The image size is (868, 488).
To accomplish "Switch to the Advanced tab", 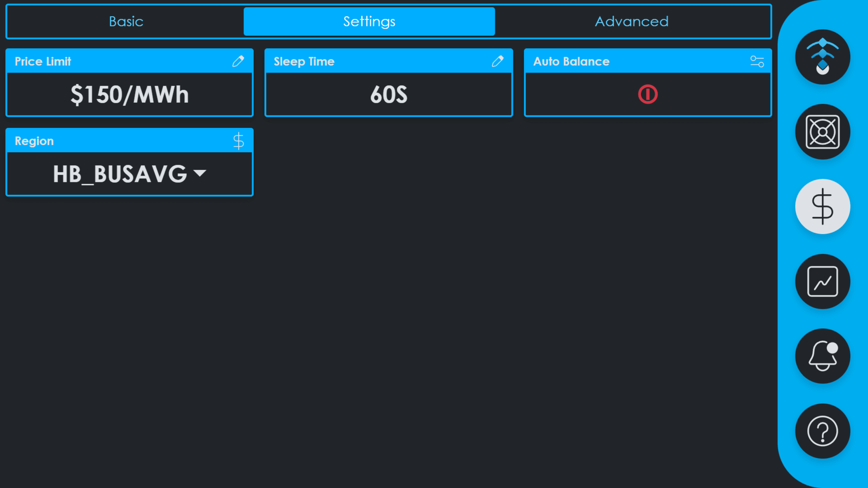I will (632, 21).
